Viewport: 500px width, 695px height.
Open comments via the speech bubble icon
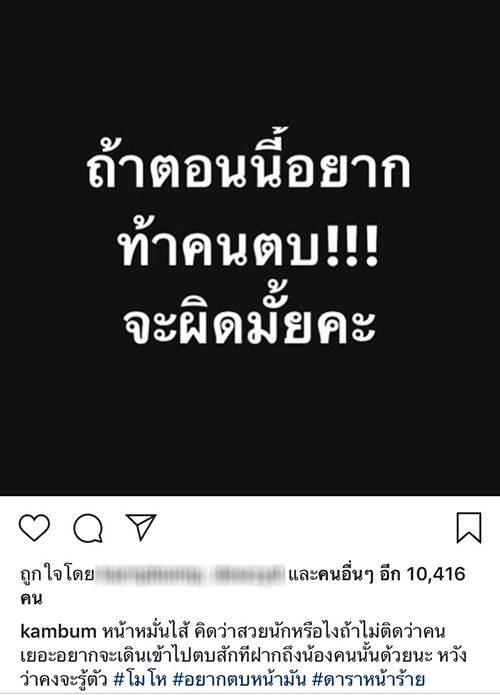[88, 528]
